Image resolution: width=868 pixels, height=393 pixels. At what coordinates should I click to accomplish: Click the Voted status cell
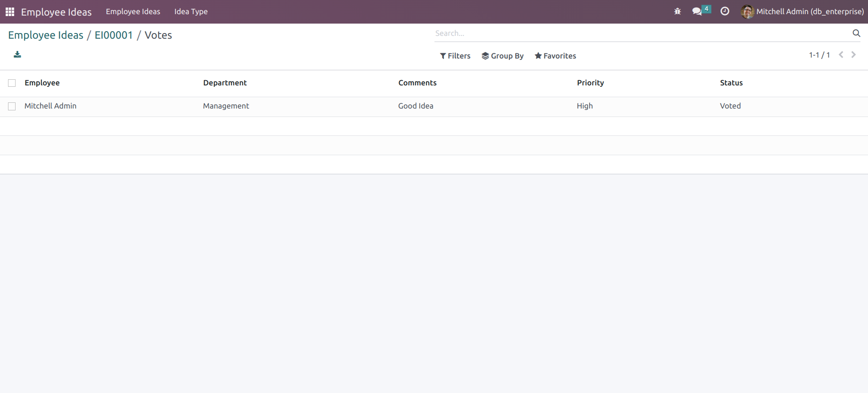pos(730,106)
